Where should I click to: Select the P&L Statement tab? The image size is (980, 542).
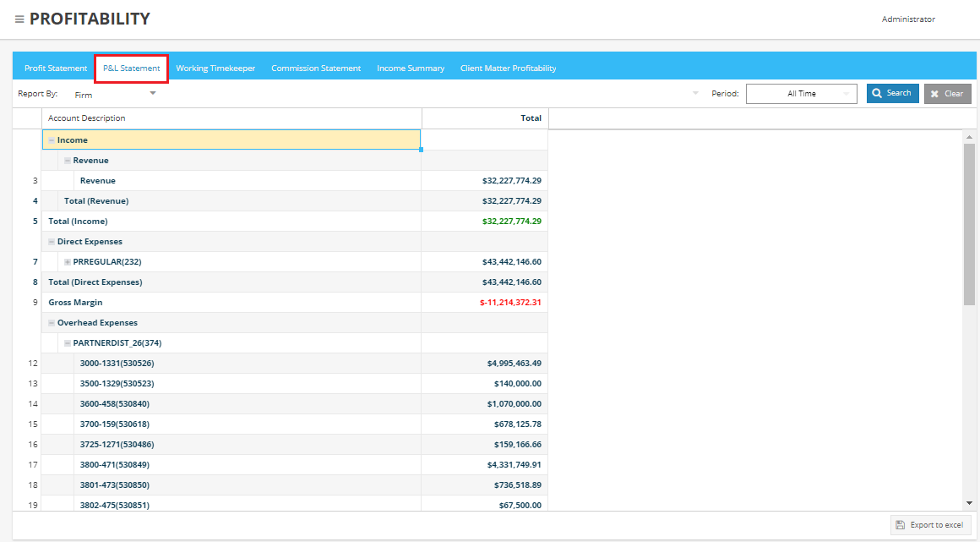[x=132, y=68]
